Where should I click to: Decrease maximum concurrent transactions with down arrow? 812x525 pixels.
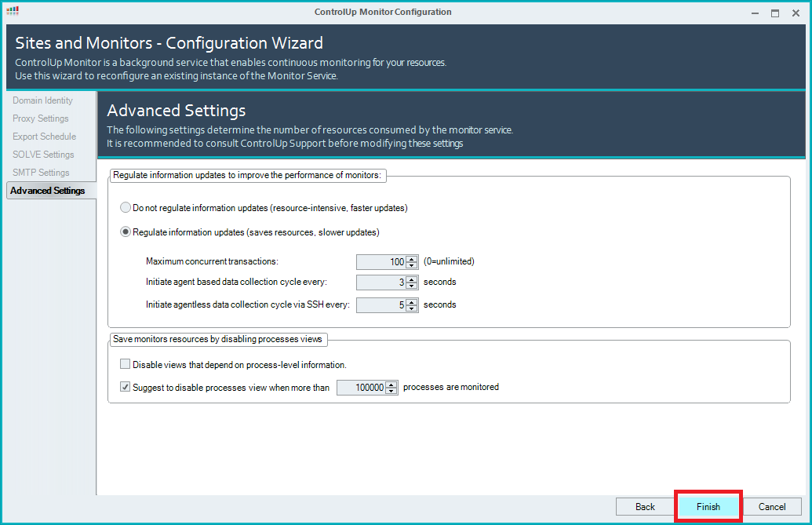(x=411, y=265)
